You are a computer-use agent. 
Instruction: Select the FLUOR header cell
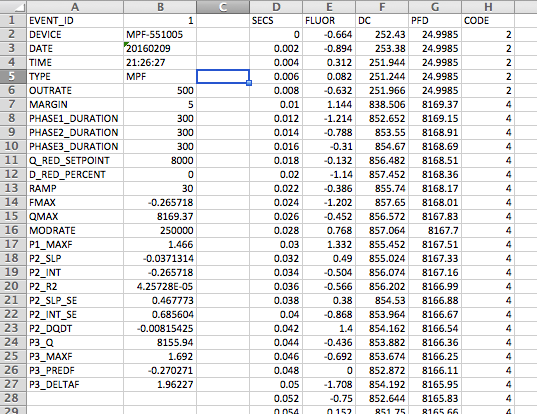[329, 21]
